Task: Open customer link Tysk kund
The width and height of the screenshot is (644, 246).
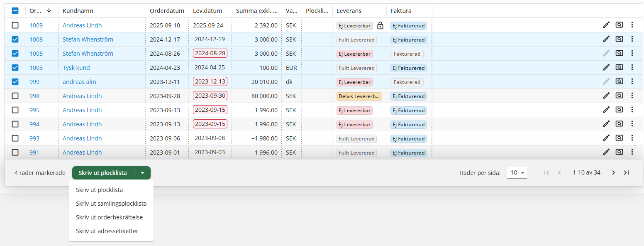Action: [x=76, y=68]
